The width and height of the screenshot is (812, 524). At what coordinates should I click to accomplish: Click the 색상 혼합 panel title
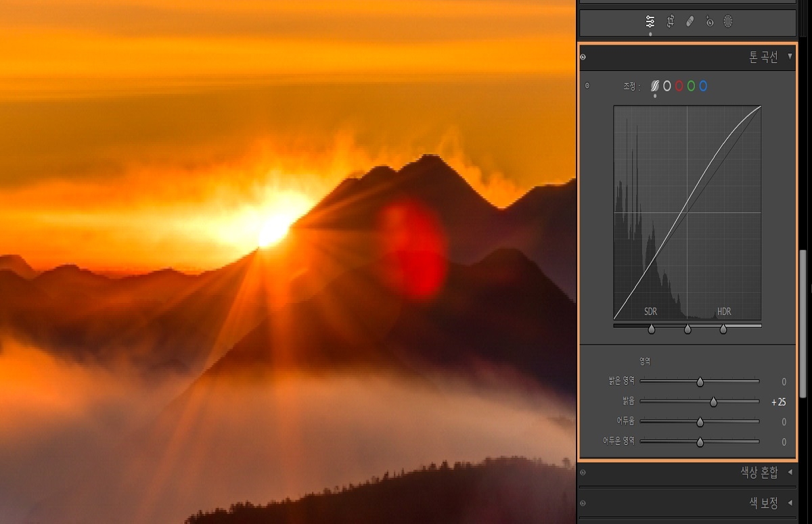[759, 473]
